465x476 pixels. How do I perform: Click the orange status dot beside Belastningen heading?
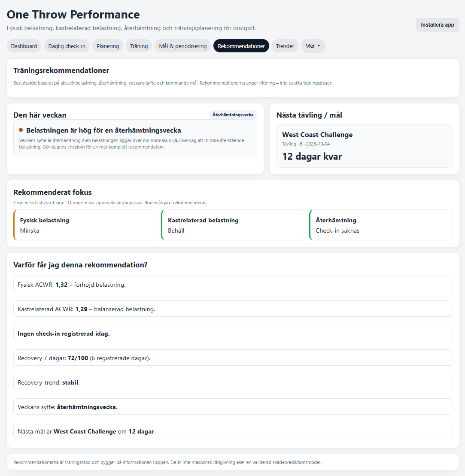(x=21, y=130)
